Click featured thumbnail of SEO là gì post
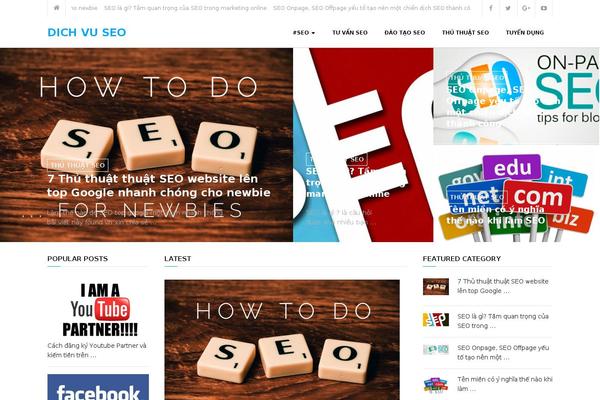This screenshot has height=400, width=600. (x=435, y=320)
